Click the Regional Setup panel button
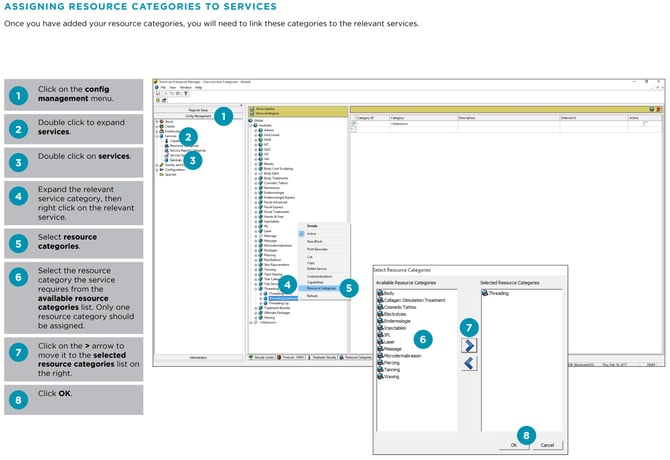The width and height of the screenshot is (670, 460). click(x=198, y=110)
